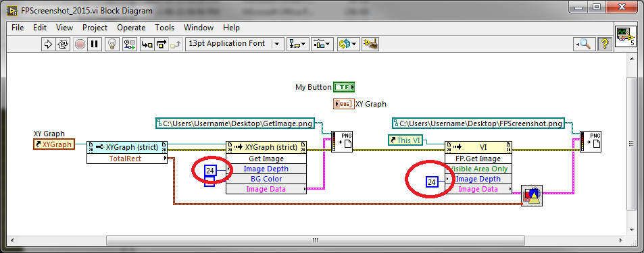Click the Search magnifier icon

585,44
